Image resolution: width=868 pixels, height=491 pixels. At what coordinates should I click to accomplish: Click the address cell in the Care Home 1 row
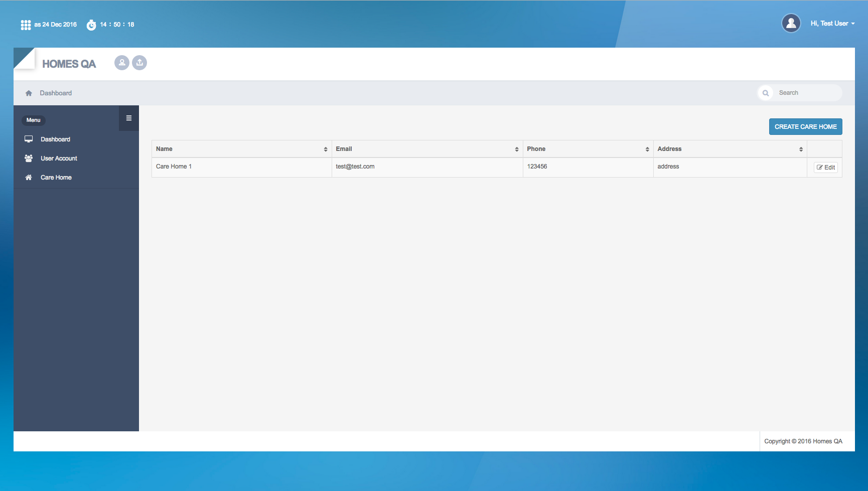(x=730, y=167)
